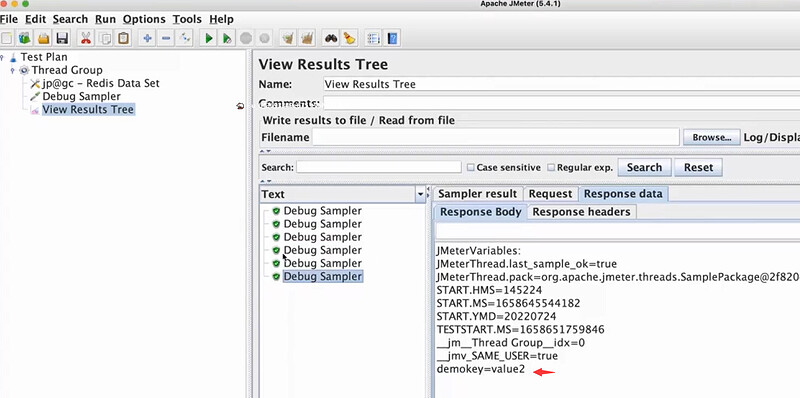Select jp@gc - Redis Data Set in tree

point(101,83)
